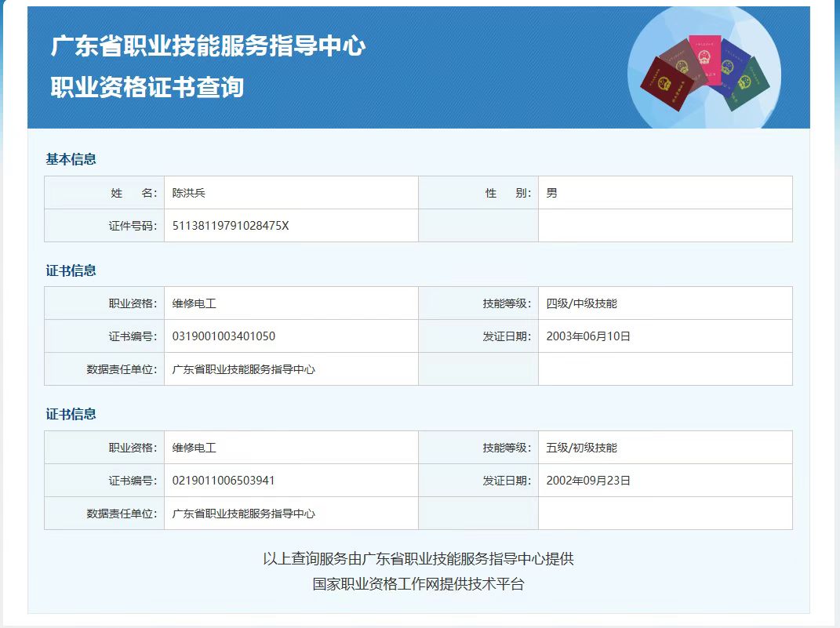Select issue date 2003年06月10日
Image resolution: width=840 pixels, height=628 pixels.
pyautogui.click(x=588, y=336)
